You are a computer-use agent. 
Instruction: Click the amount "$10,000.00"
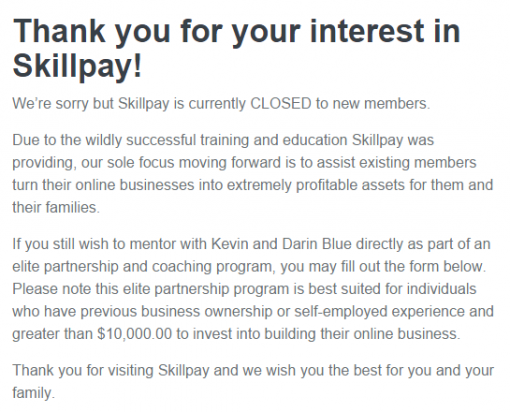135,334
